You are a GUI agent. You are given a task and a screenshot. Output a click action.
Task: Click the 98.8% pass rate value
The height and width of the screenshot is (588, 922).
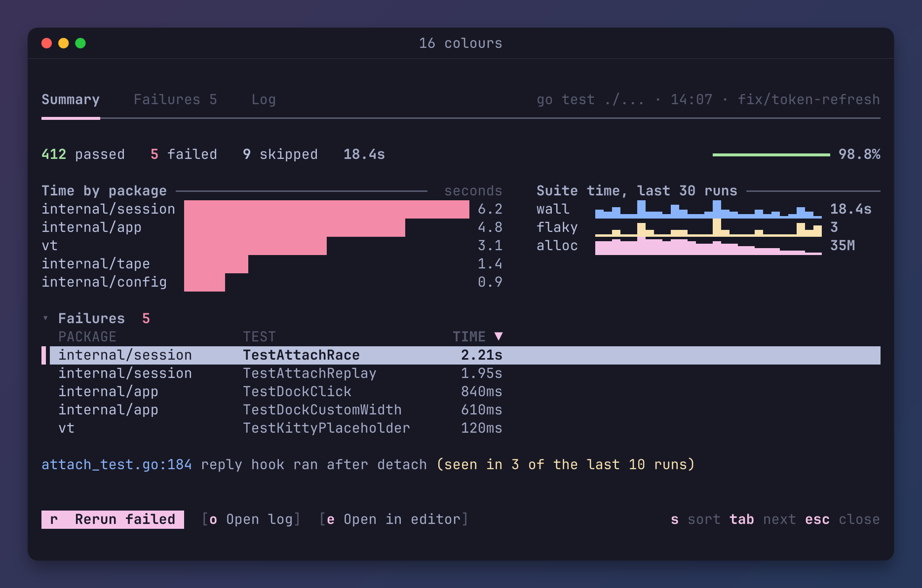[859, 154]
